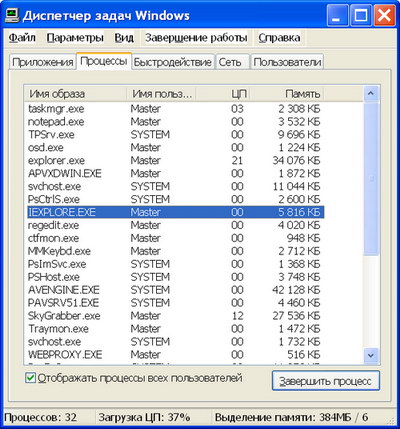The image size is (400, 429).
Task: Click the process list scrollbar thumb
Action: click(x=371, y=178)
